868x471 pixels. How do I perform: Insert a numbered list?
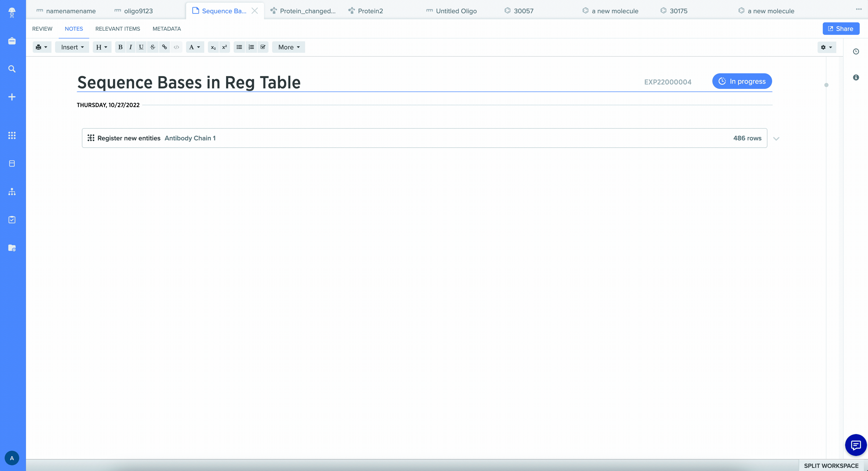coord(251,47)
